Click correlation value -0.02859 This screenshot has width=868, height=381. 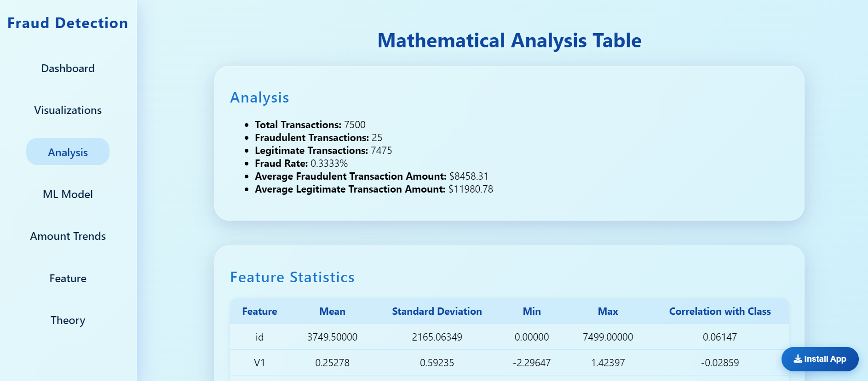coord(720,363)
